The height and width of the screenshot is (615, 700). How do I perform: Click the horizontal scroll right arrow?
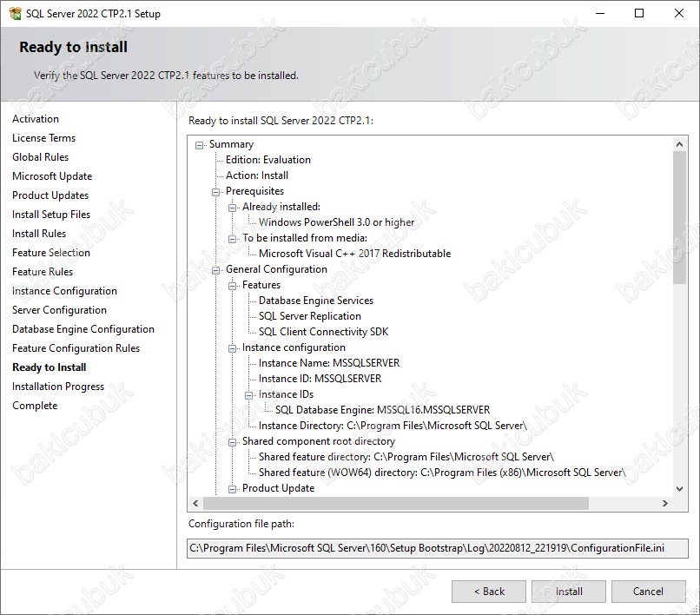click(664, 503)
